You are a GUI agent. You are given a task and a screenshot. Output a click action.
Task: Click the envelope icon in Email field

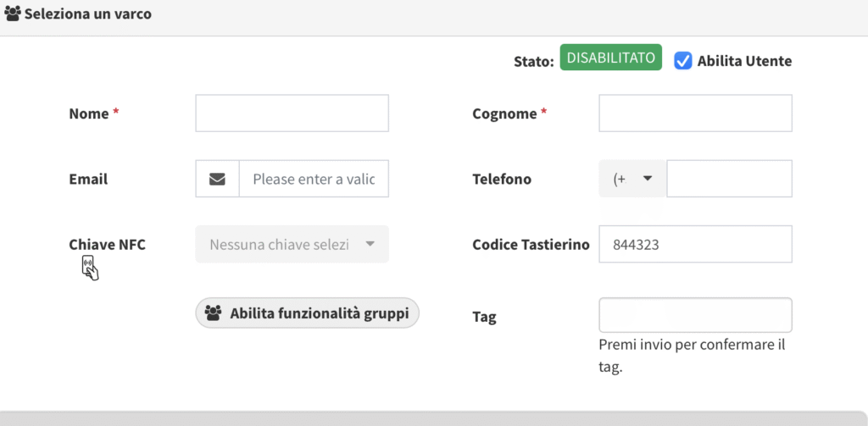coord(218,179)
